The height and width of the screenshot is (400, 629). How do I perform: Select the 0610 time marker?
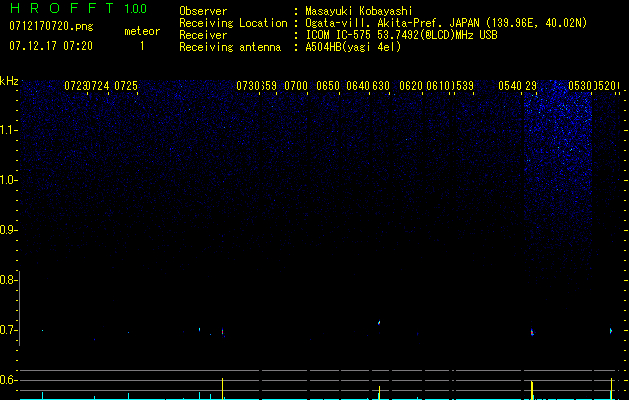[438, 86]
